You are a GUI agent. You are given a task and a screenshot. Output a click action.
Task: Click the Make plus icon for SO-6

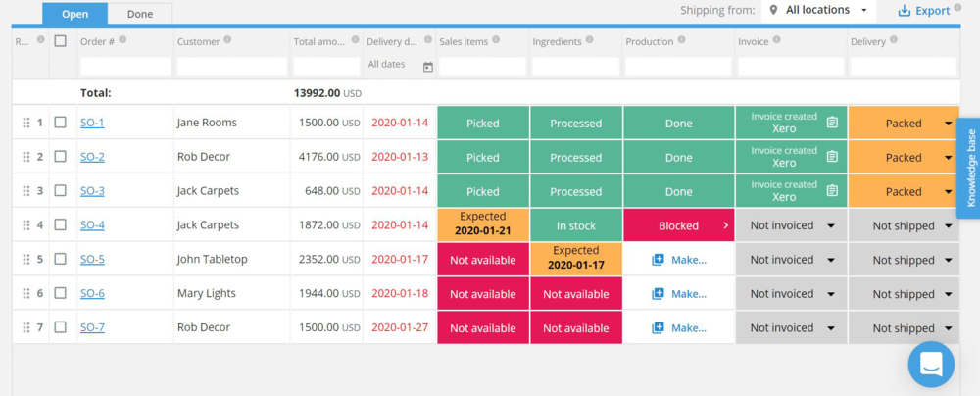click(658, 294)
